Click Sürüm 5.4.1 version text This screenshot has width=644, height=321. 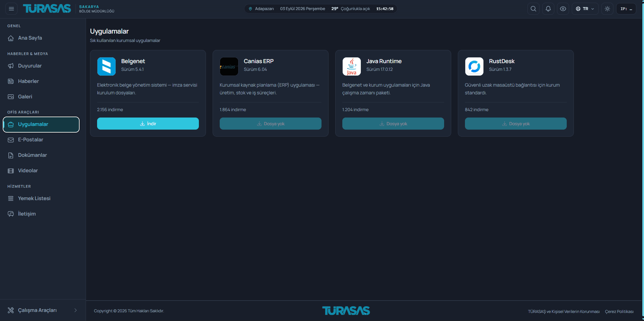coord(132,70)
